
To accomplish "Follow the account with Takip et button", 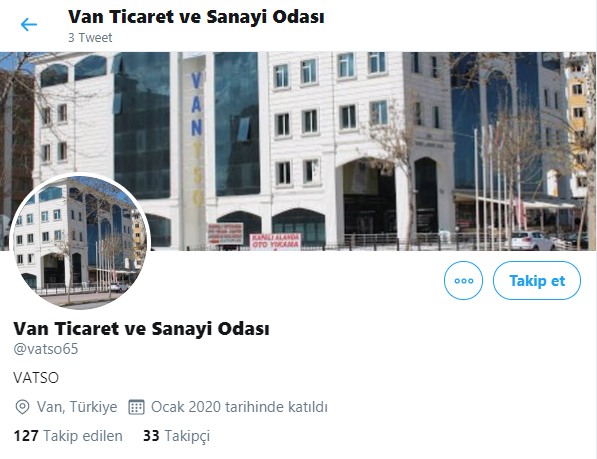I will 537,280.
